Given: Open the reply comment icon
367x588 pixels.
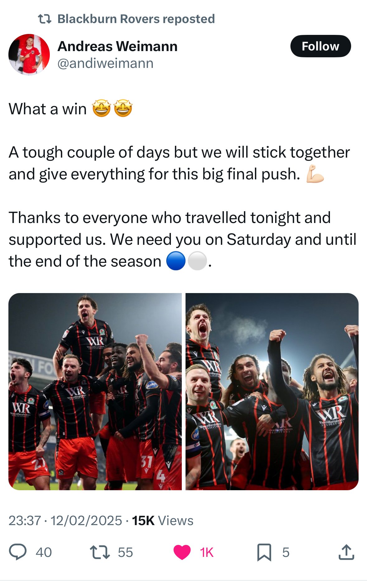Looking at the screenshot, I should (18, 552).
